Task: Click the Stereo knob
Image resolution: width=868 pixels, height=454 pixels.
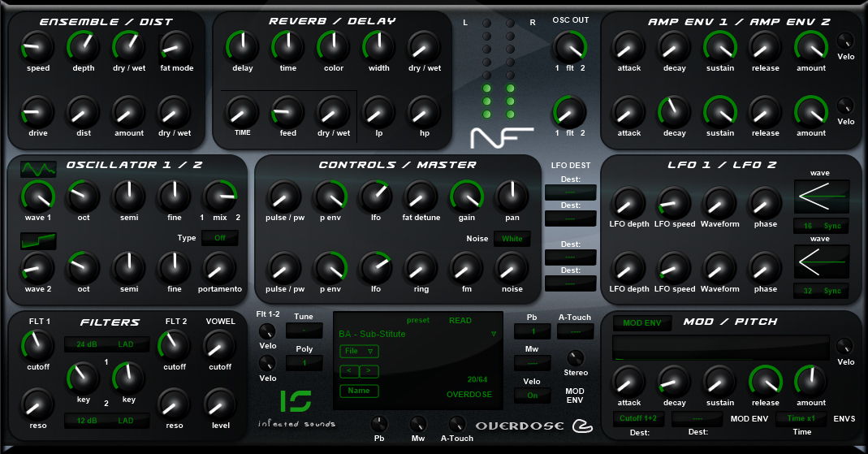Action: pos(576,357)
